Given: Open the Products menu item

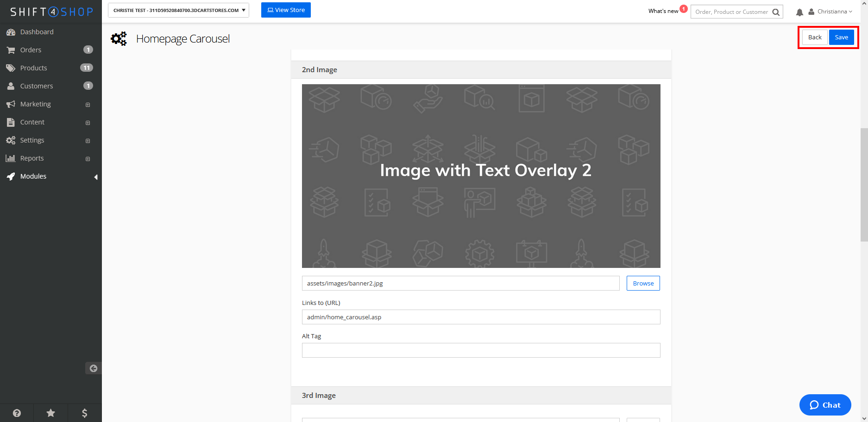Looking at the screenshot, I should tap(51, 68).
